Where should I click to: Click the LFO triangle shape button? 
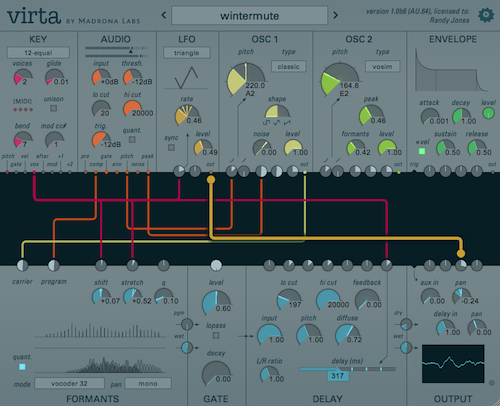pyautogui.click(x=187, y=53)
